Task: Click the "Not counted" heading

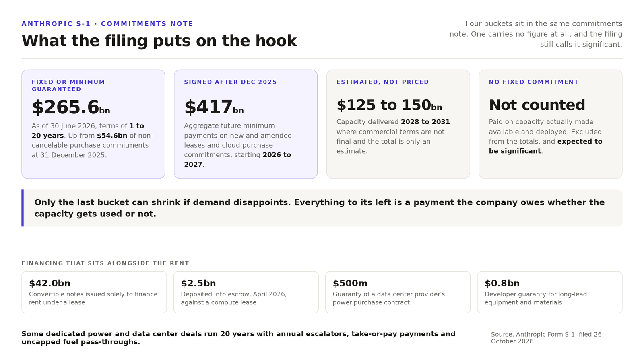Action: tap(537, 105)
